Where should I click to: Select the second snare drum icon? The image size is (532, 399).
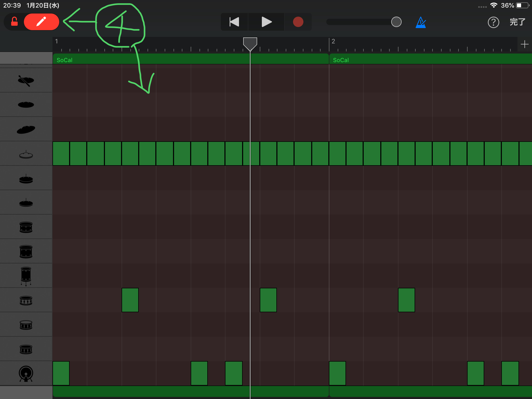click(x=26, y=325)
